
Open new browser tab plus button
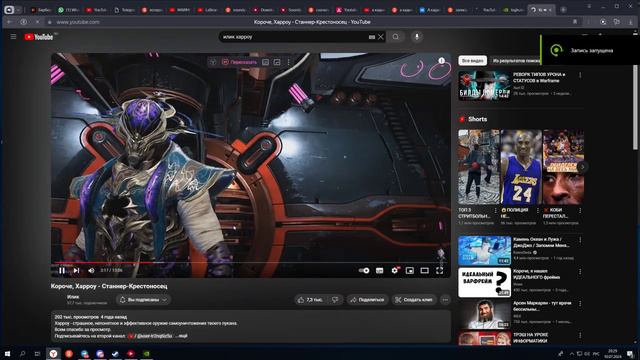click(x=563, y=9)
